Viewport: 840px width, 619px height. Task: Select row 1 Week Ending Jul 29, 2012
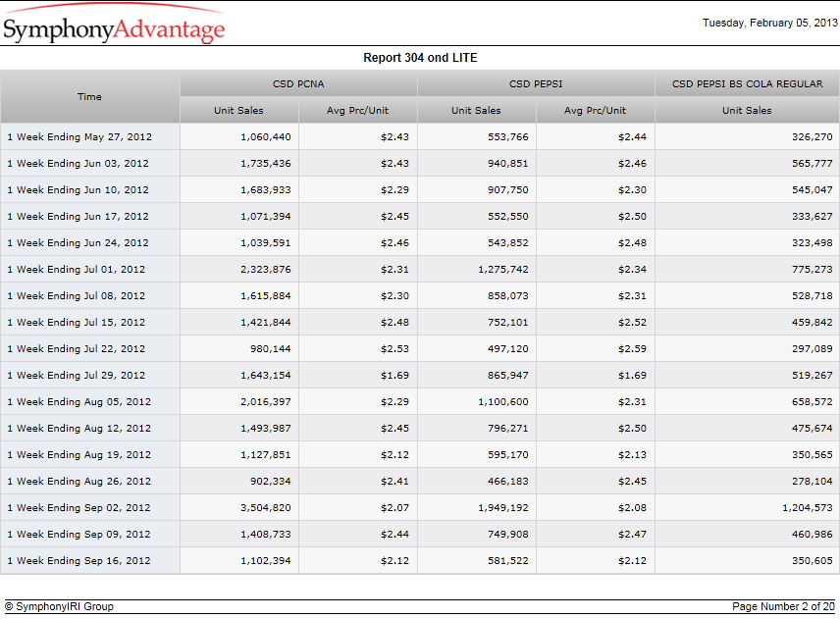(x=420, y=376)
